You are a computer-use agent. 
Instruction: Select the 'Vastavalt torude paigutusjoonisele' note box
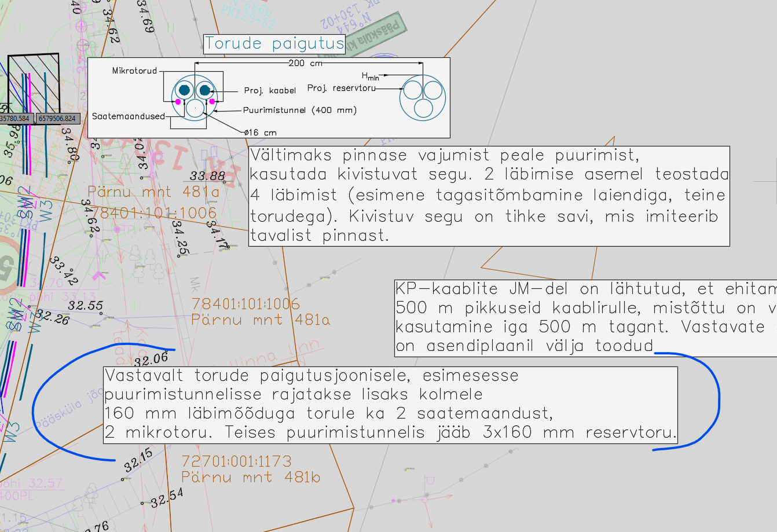pos(390,405)
